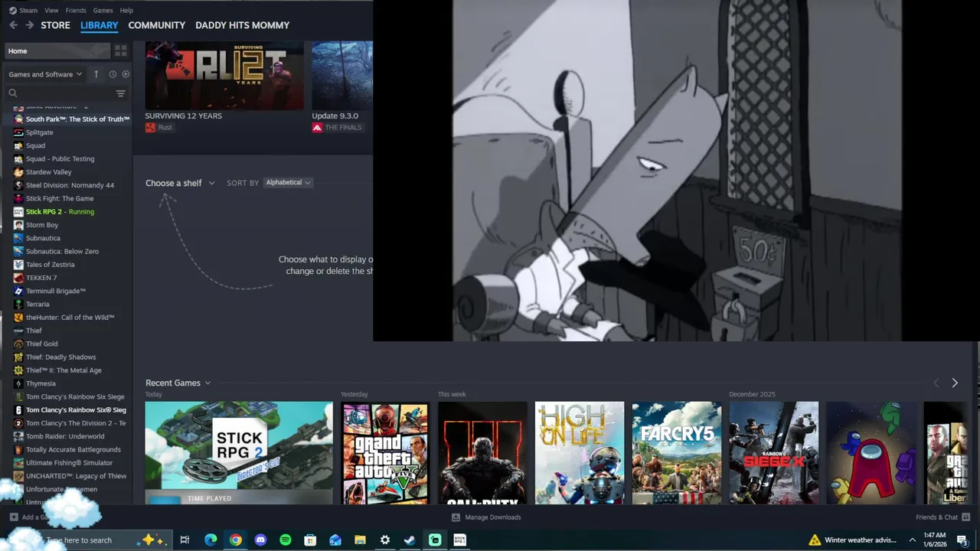The width and height of the screenshot is (980, 551).
Task: Open Discord from the taskbar
Action: 260,540
